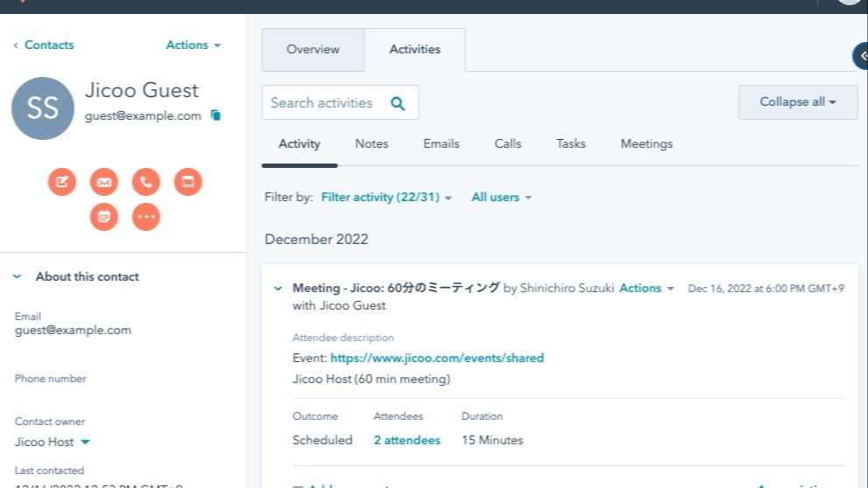Image resolution: width=868 pixels, height=488 pixels.
Task: Click the send email icon button
Action: pos(104,182)
